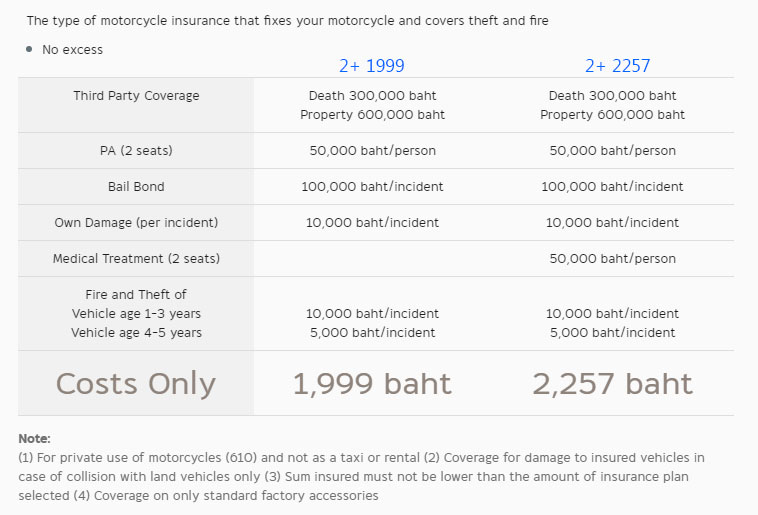This screenshot has width=758, height=515.
Task: Click the motorcycle insurance description sentence
Action: click(x=288, y=21)
